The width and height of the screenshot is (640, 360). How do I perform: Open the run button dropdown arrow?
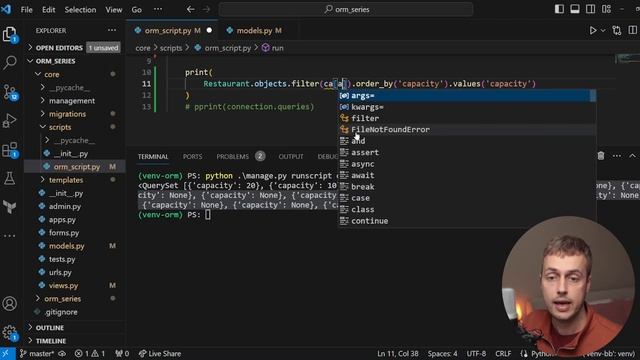(603, 31)
